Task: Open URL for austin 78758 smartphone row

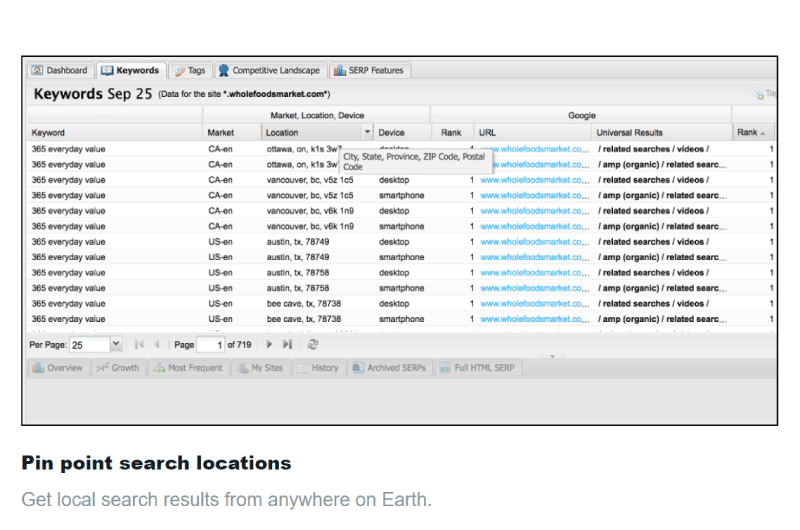Action: coord(534,288)
